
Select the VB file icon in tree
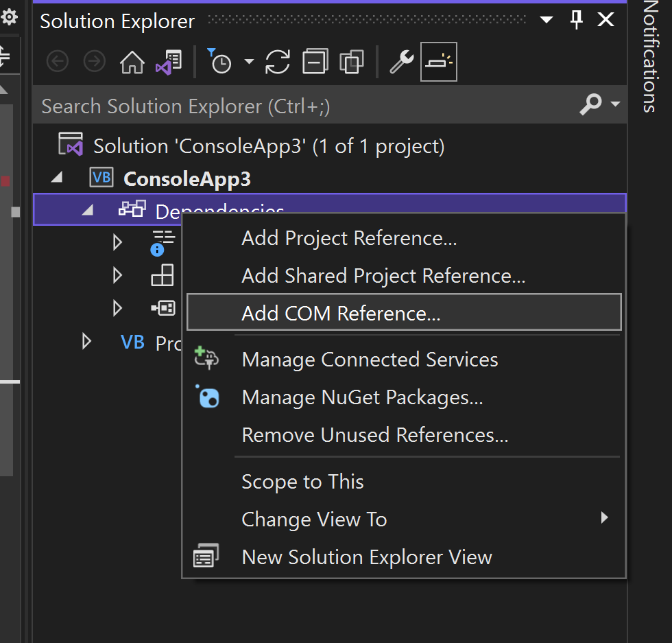click(x=132, y=342)
